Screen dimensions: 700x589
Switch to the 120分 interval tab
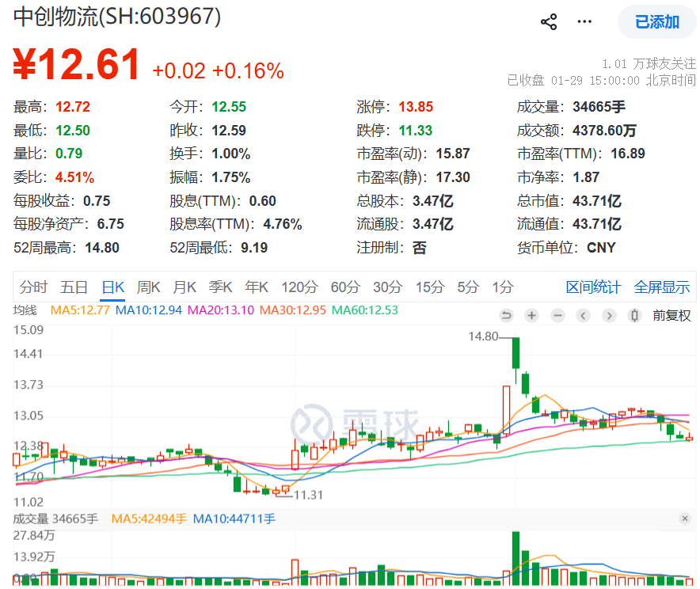coord(299,287)
